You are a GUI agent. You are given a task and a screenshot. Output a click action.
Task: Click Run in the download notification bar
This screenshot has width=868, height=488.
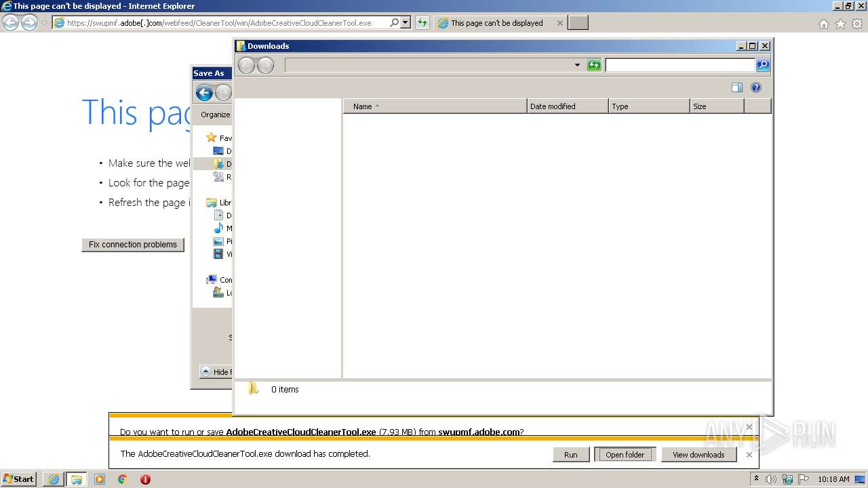pyautogui.click(x=571, y=455)
